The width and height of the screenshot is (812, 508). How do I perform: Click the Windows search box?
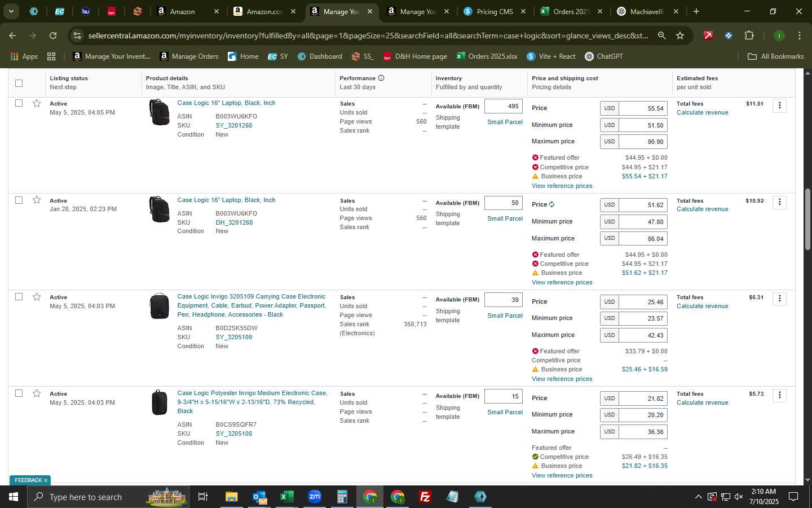click(107, 497)
